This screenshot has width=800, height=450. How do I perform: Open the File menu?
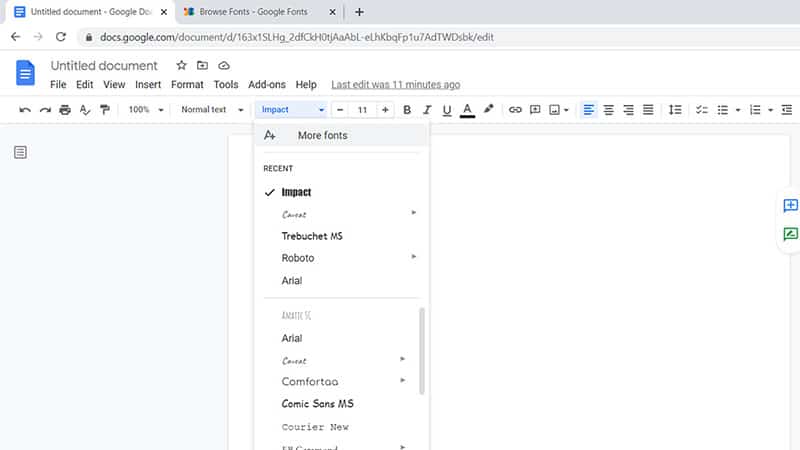(58, 85)
